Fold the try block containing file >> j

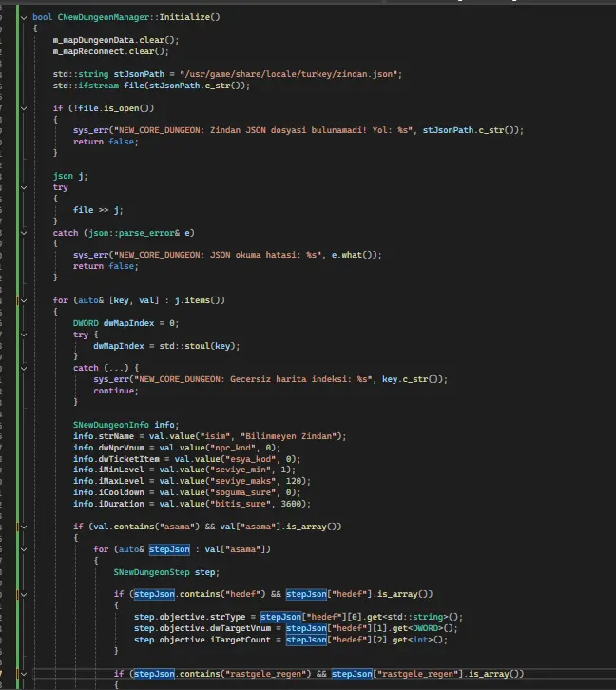tap(24, 187)
